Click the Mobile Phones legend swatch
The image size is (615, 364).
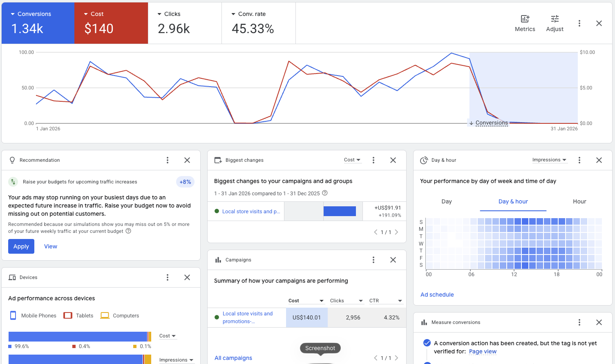click(x=13, y=315)
